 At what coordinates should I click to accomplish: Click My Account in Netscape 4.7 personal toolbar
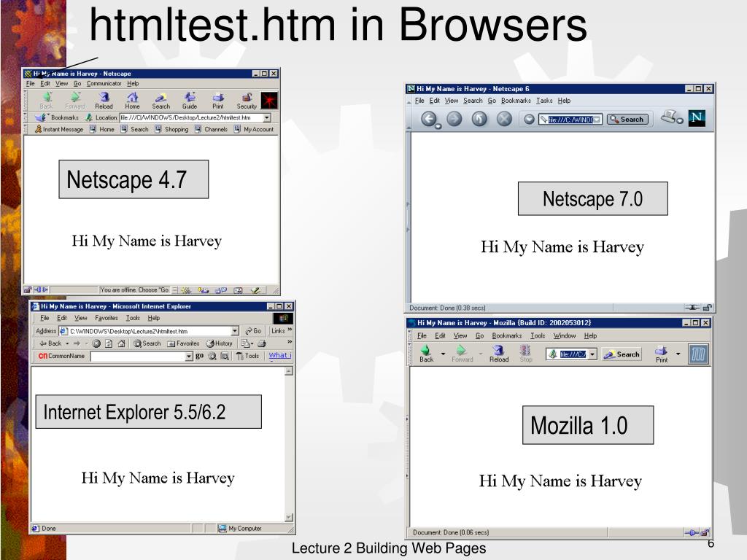point(254,129)
